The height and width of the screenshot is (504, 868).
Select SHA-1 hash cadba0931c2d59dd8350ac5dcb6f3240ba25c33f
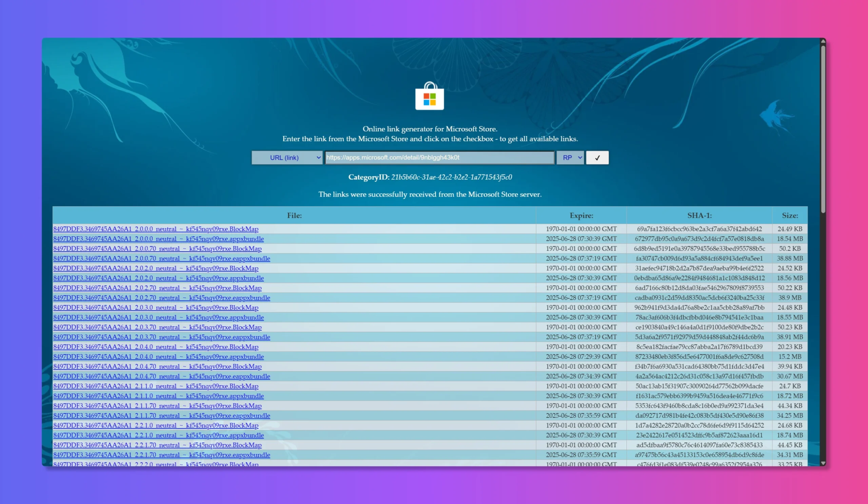pos(699,298)
